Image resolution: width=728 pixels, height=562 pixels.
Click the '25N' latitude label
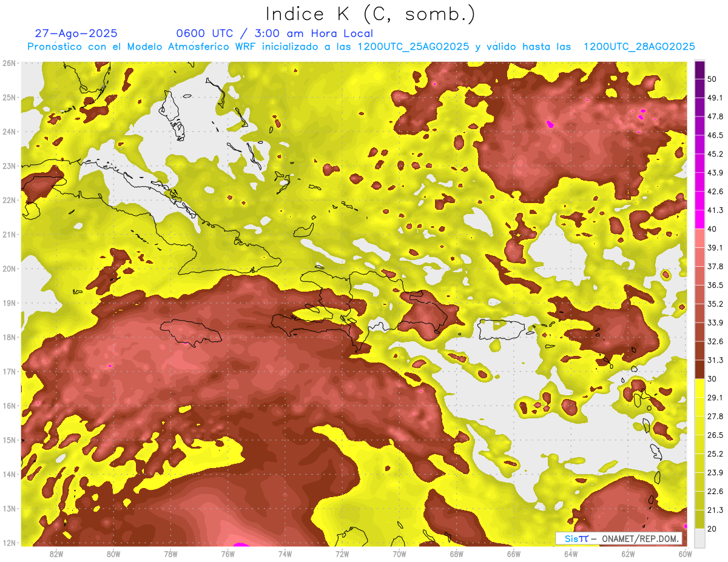pyautogui.click(x=9, y=98)
